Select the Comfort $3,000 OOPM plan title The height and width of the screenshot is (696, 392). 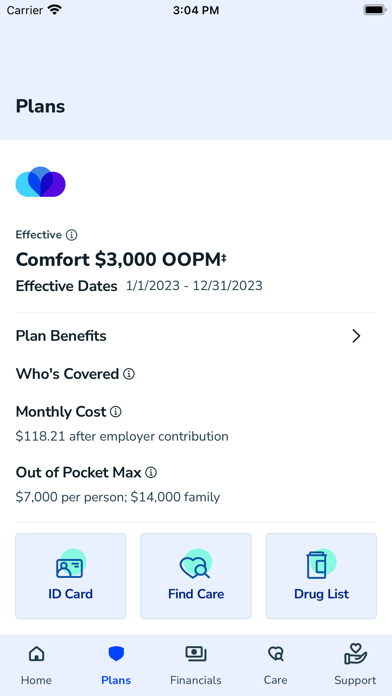click(121, 260)
